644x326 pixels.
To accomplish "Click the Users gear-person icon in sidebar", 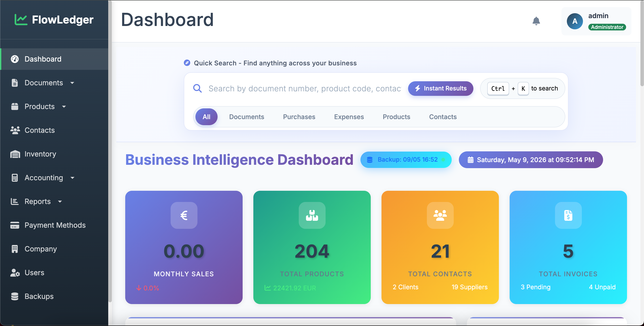I will [x=15, y=273].
